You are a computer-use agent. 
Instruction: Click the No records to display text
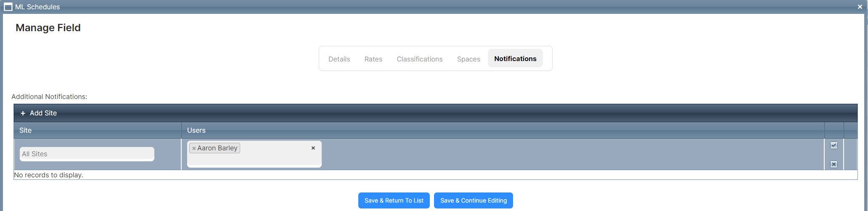49,175
